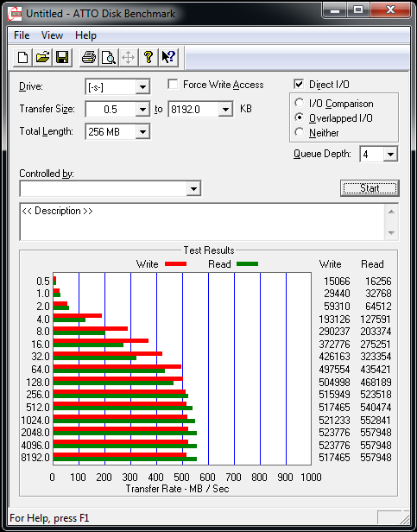Expand the Queue Depth dropdown
This screenshot has width=417, height=532.
[x=390, y=155]
